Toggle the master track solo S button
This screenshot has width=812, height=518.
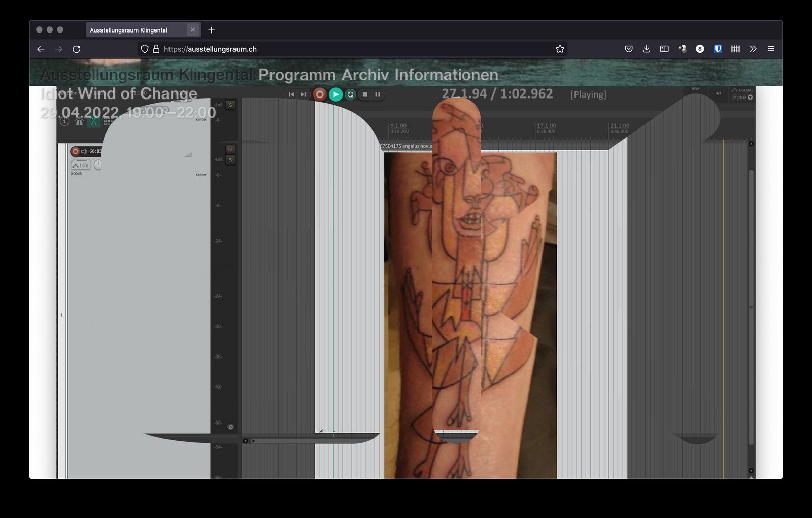click(230, 105)
